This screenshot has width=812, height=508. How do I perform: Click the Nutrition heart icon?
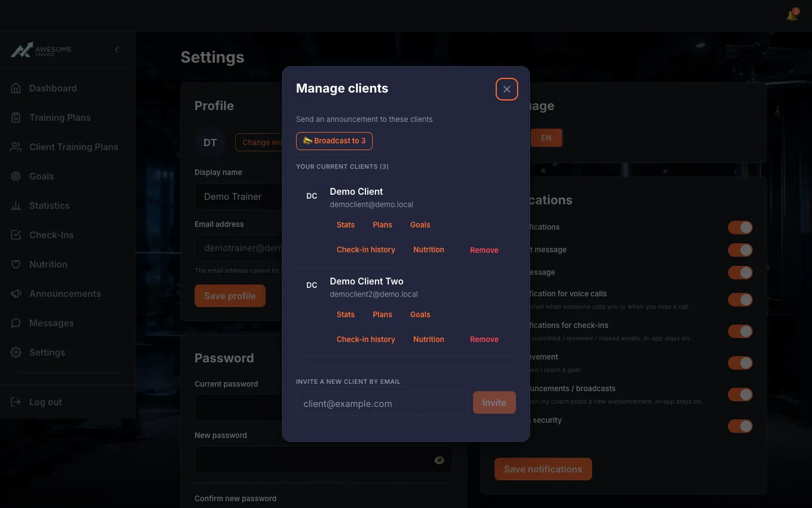pos(16,264)
